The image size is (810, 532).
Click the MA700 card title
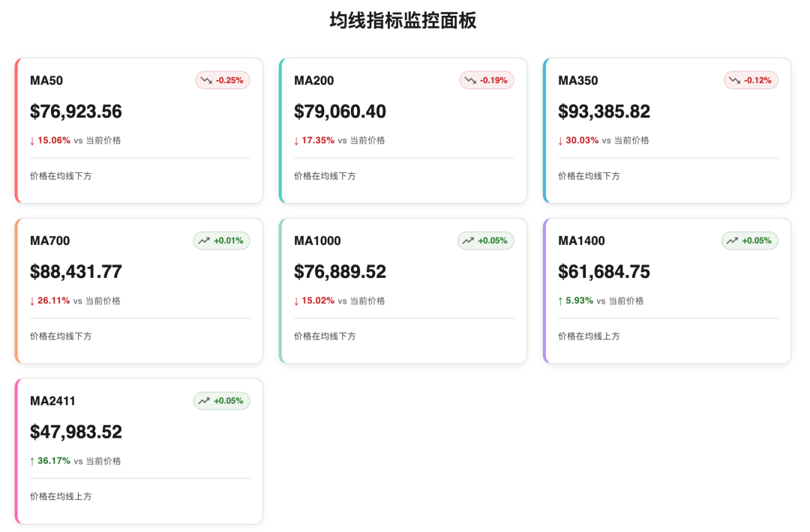(49, 241)
